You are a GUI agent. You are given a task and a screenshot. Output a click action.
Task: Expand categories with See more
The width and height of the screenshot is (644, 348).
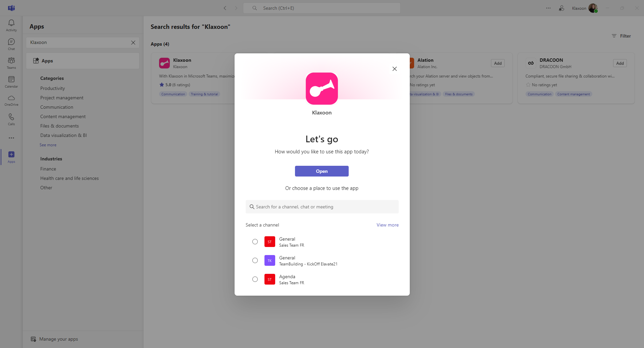48,145
